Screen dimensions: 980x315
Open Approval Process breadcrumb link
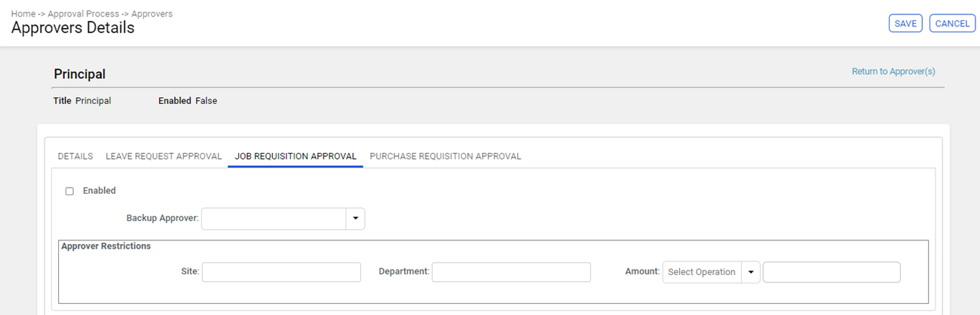coord(83,14)
